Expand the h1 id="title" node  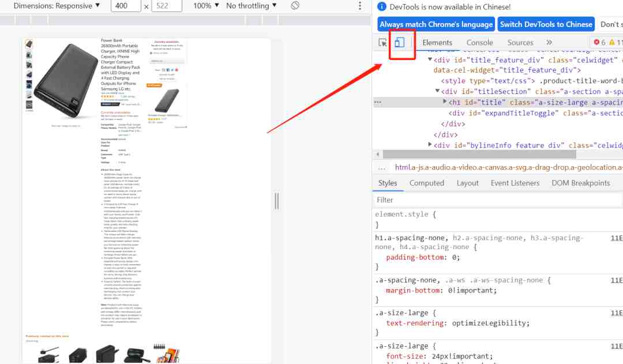(x=445, y=102)
